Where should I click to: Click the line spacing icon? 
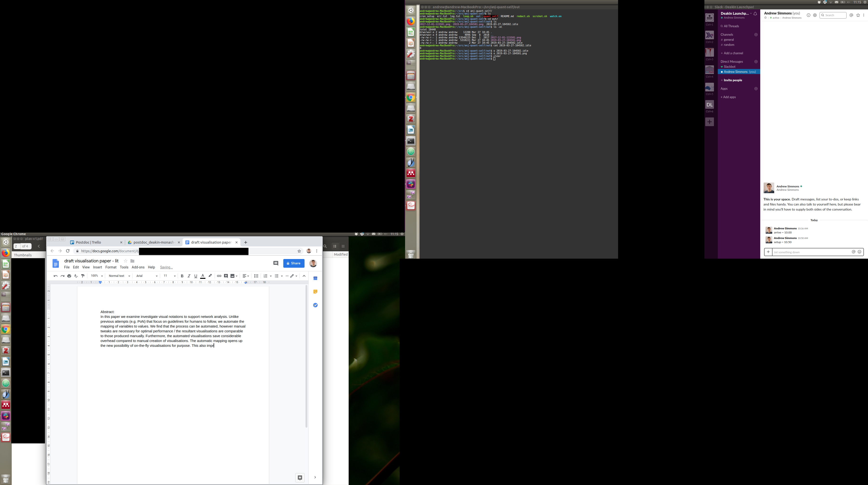(256, 276)
